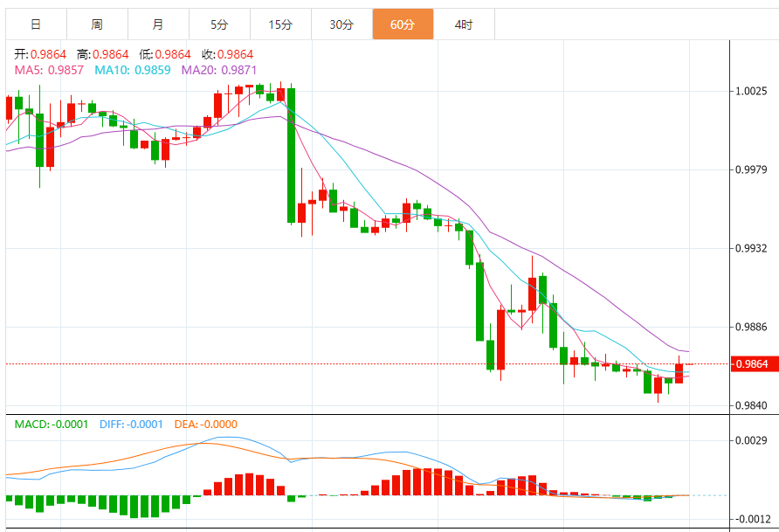Screen dimensions: 779x532
Task: Select the 15分 interval tab
Action: click(x=280, y=24)
